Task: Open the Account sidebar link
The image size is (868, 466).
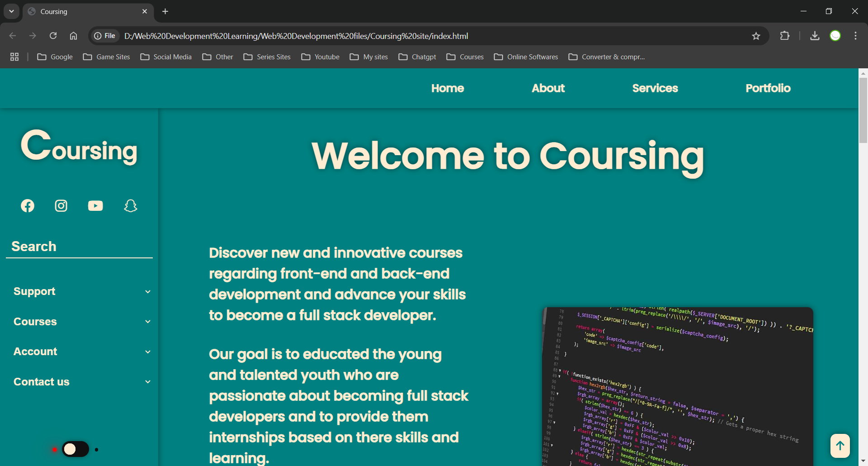Action: (35, 352)
